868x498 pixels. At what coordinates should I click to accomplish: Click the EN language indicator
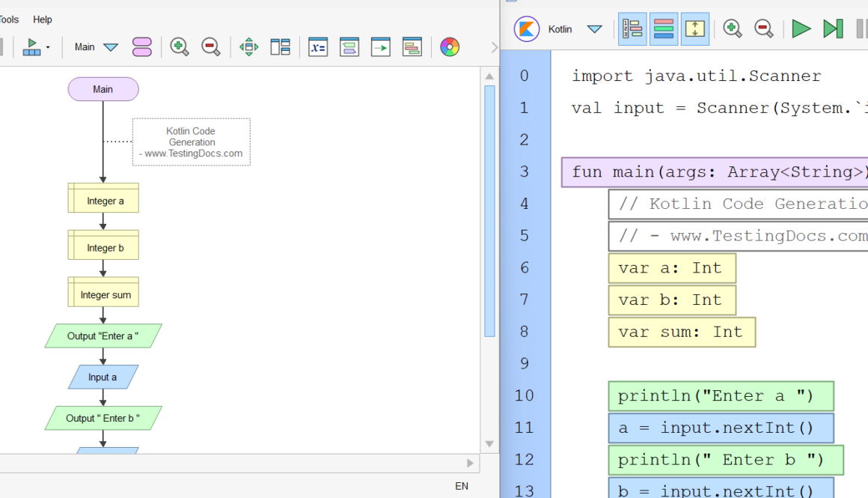(462, 486)
